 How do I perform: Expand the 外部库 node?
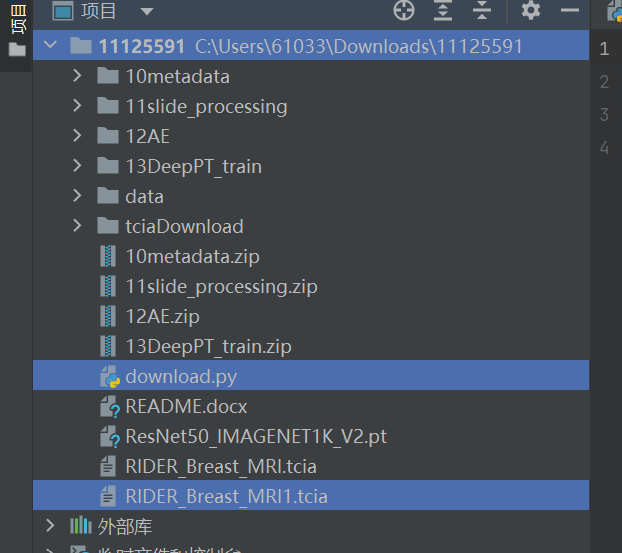pos(50,526)
